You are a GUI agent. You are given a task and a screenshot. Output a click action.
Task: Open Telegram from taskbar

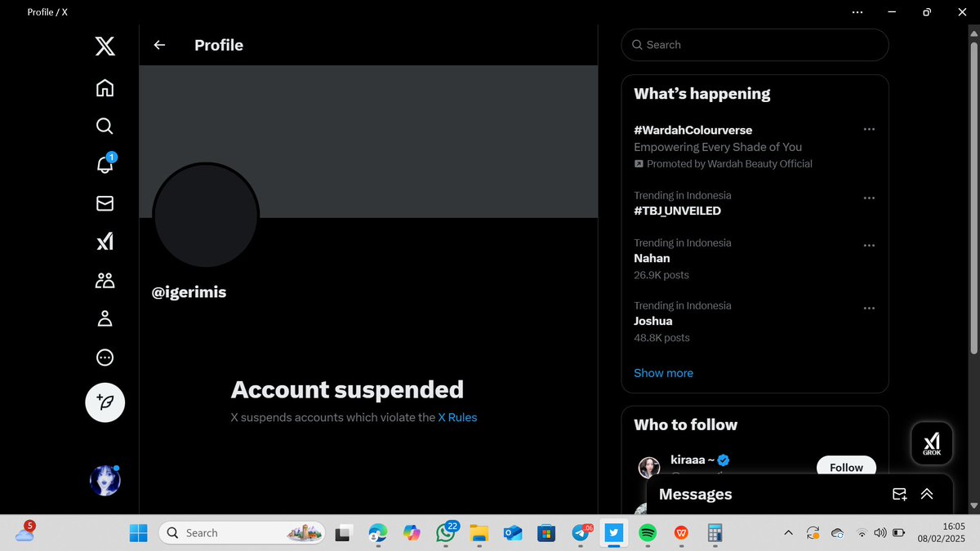(x=581, y=533)
